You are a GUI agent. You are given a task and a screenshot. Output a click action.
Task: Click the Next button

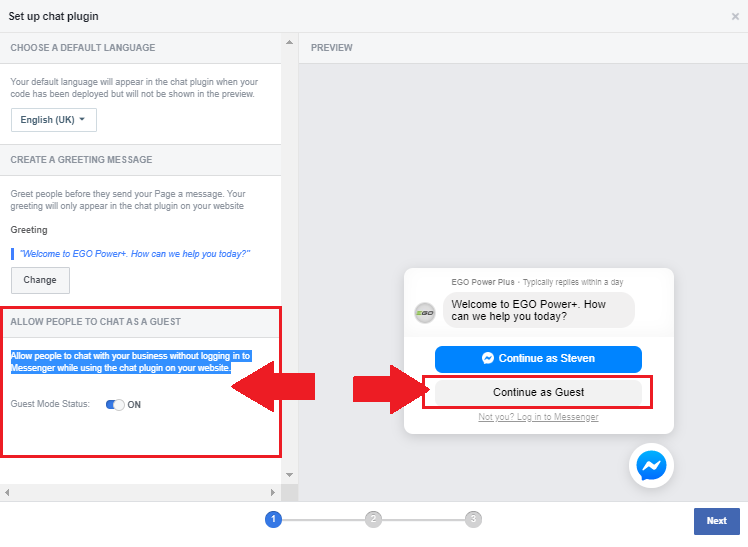[x=717, y=521]
